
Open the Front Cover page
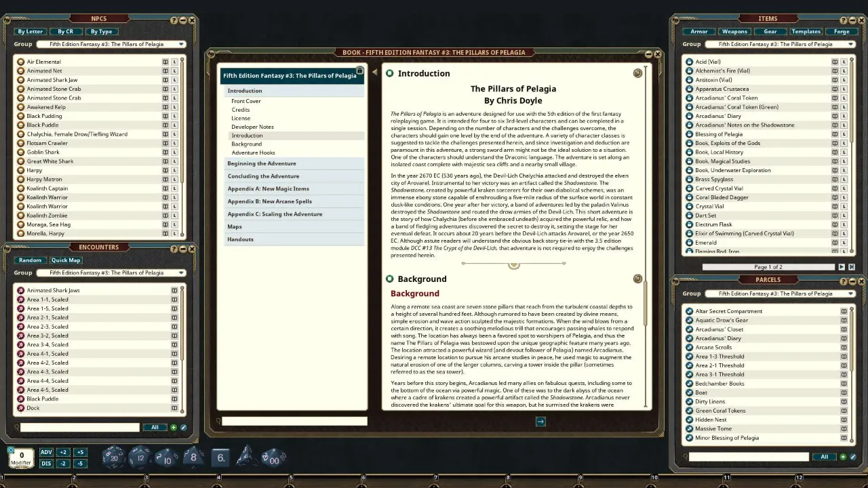coord(246,101)
